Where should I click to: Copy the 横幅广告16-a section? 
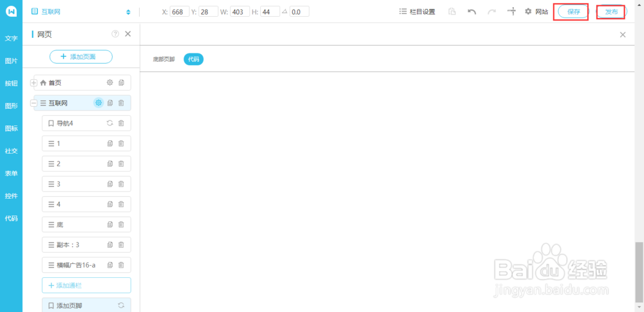110,265
